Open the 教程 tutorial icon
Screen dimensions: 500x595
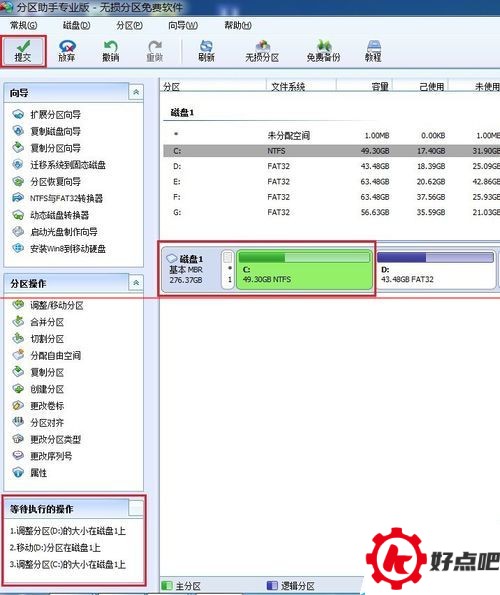point(373,51)
